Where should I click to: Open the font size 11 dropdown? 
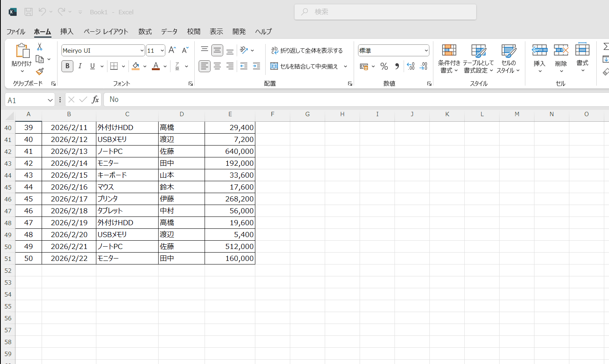tap(162, 50)
